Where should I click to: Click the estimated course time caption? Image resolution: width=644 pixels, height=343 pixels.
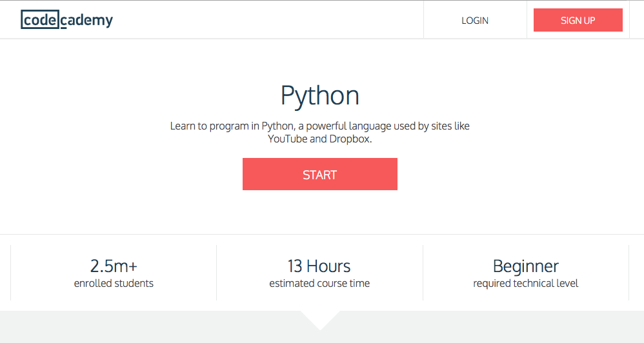click(x=319, y=283)
